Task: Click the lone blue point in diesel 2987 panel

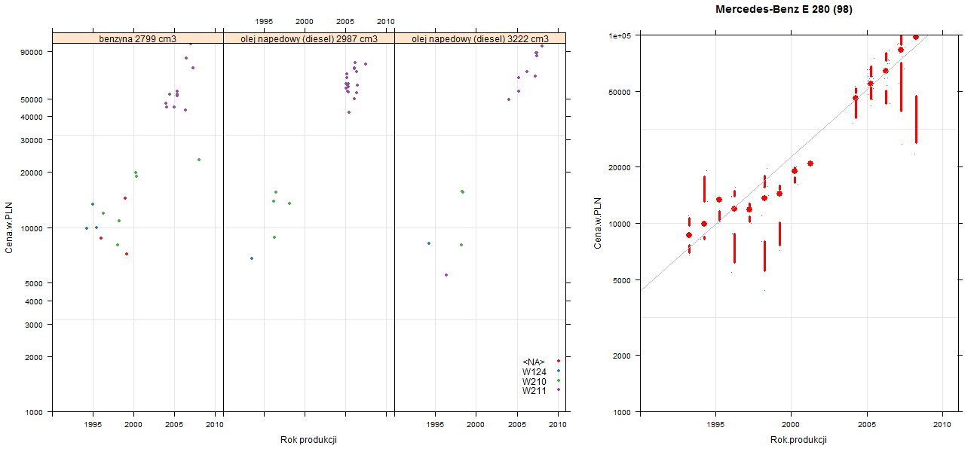Action: coord(252,258)
